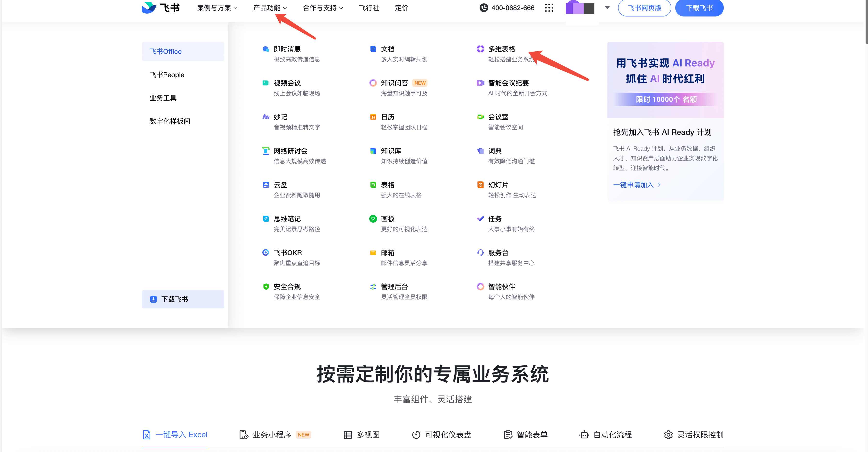Click the 服务台 product title
Image resolution: width=868 pixels, height=452 pixels.
click(x=498, y=253)
